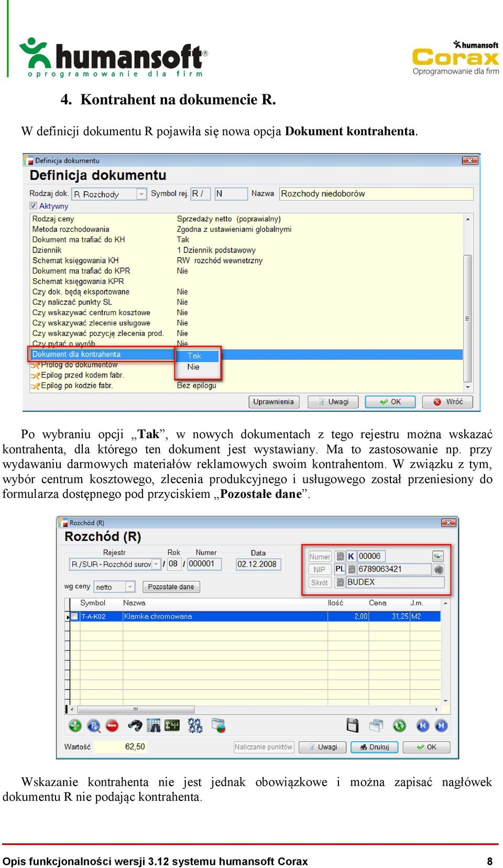Click the green refresh arrows icon
Viewport: 503px width, 868px height.
tap(399, 725)
